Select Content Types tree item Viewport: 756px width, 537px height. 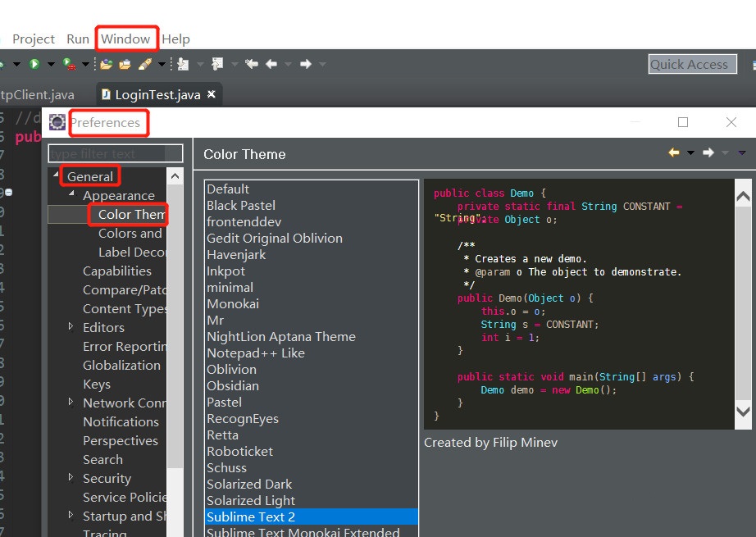point(125,308)
